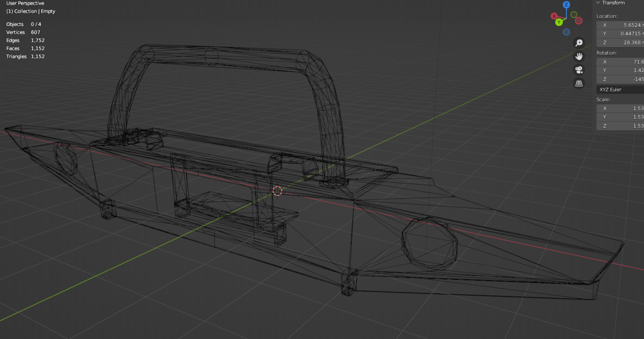Click the unlabeled red negative X gizmo circle
644x339 pixels.
(579, 21)
